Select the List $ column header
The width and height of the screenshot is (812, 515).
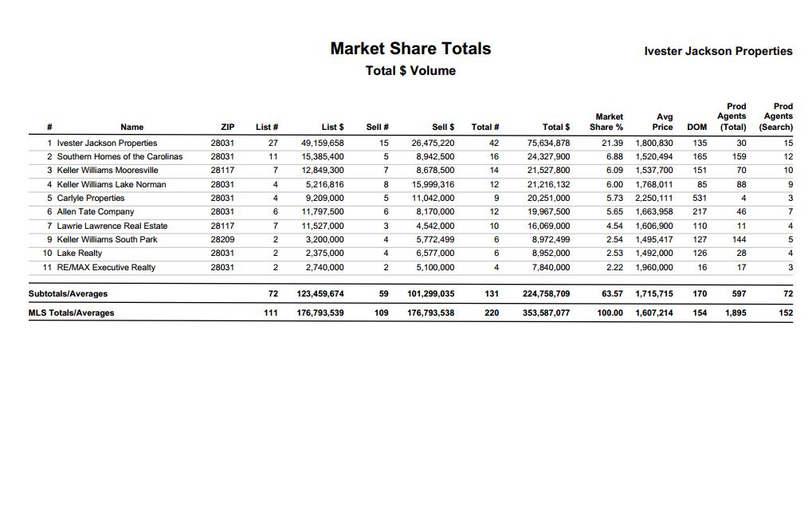click(x=332, y=127)
